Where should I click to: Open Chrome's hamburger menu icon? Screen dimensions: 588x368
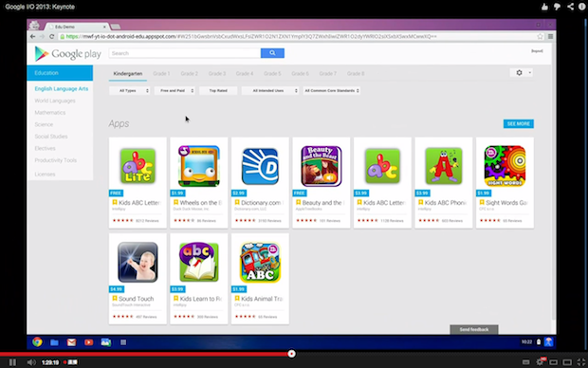click(550, 36)
